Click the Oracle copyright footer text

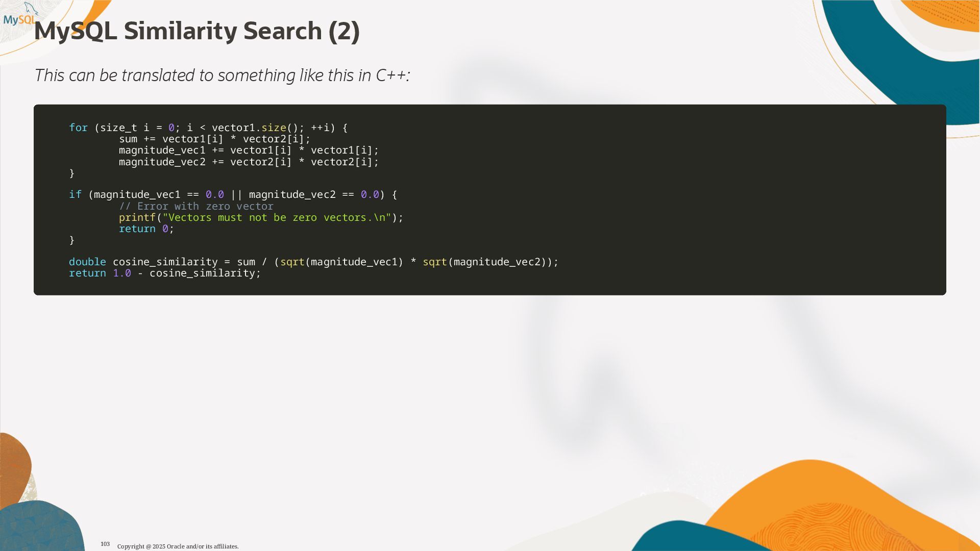[178, 546]
